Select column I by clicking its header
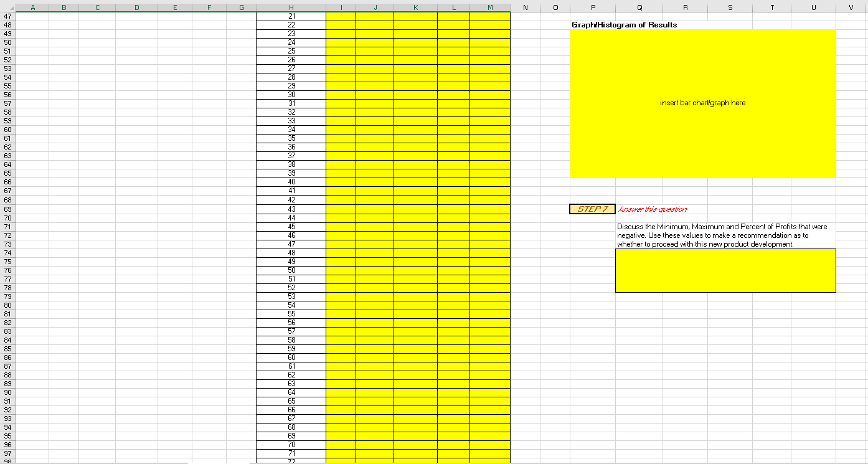The width and height of the screenshot is (868, 464). pyautogui.click(x=341, y=6)
